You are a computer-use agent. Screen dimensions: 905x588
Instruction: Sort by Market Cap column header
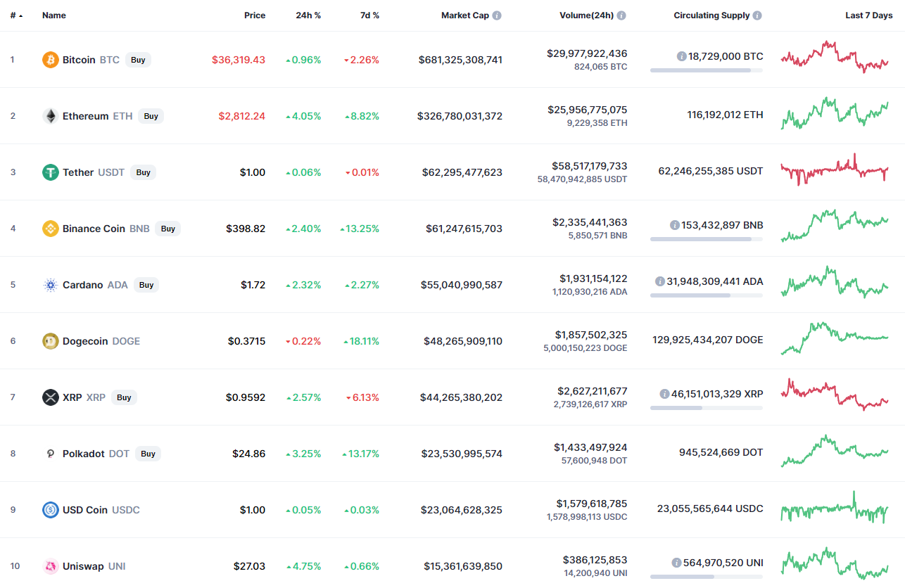click(x=464, y=15)
